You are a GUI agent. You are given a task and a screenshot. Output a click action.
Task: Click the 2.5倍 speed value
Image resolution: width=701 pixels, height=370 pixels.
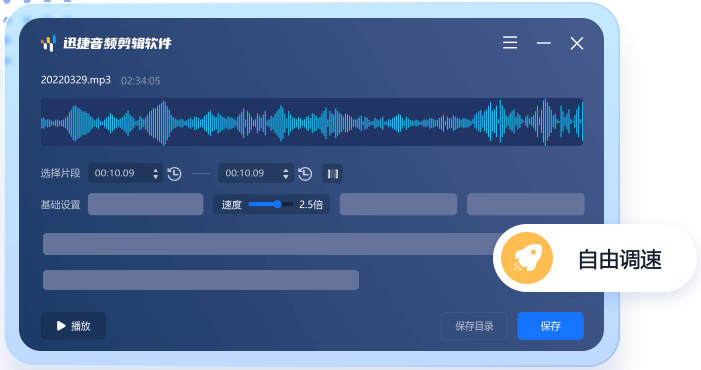[311, 205]
